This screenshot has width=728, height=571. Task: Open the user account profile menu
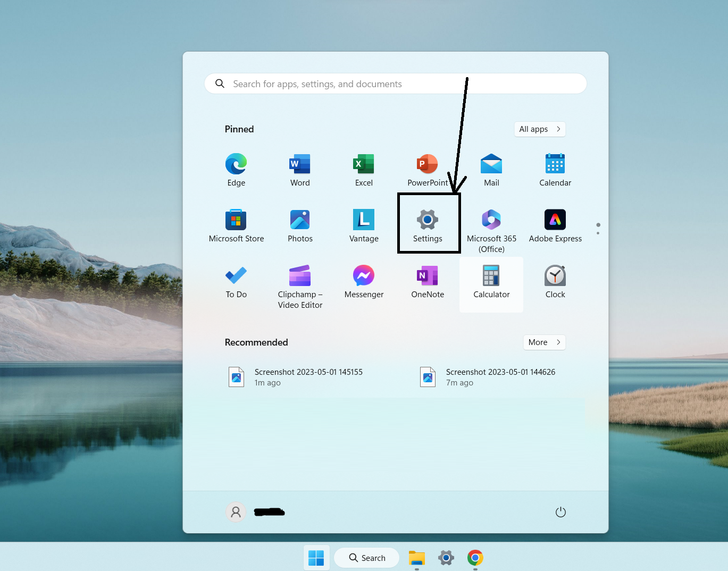pos(236,512)
